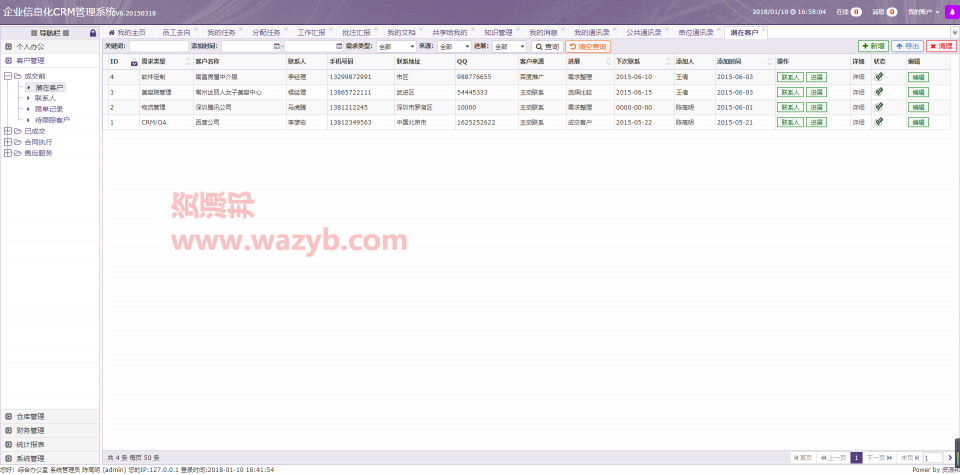Sort by 进展 column arrows
This screenshot has width=960, height=475.
coord(610,62)
